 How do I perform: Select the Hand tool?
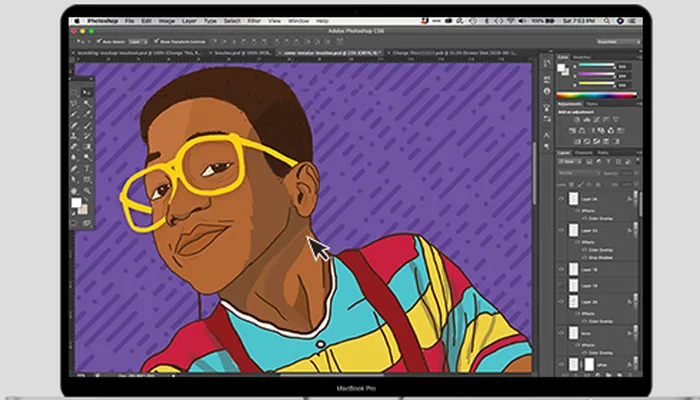75,191
